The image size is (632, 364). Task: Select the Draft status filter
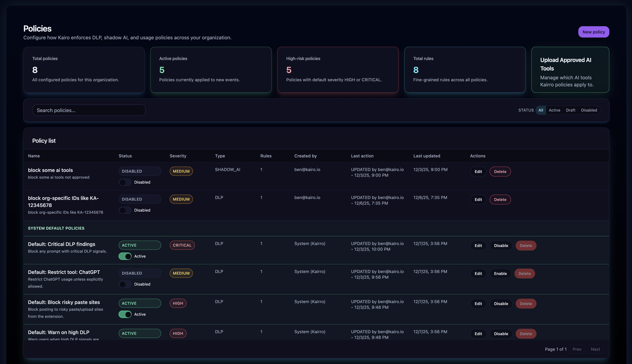pos(571,110)
